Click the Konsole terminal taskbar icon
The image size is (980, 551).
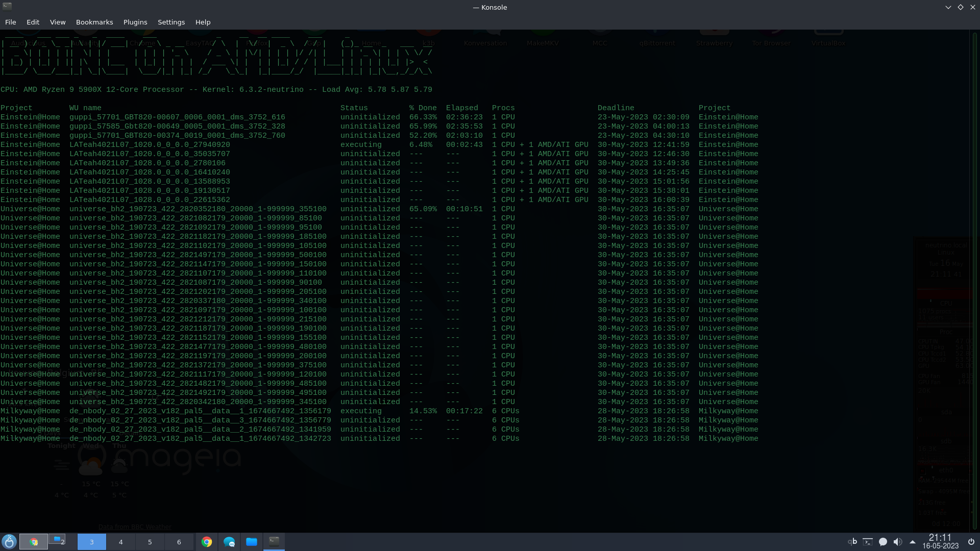coord(274,542)
